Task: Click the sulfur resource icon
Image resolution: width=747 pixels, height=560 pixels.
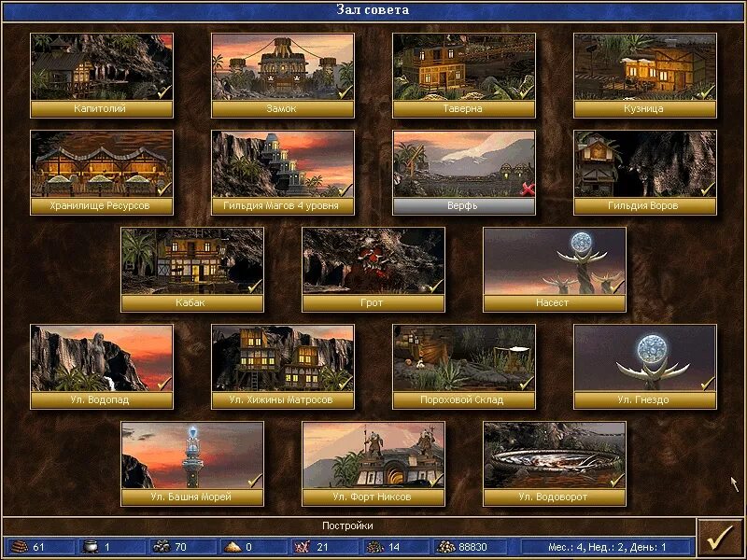Action: (x=232, y=550)
